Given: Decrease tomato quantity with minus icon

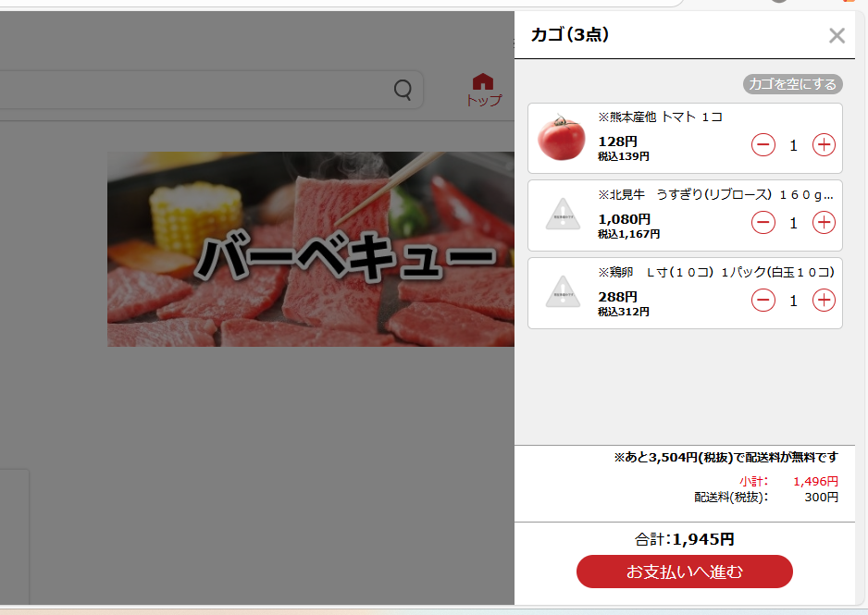Looking at the screenshot, I should pos(763,145).
